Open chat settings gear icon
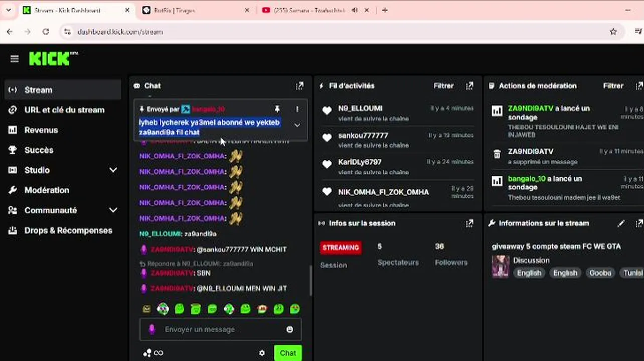Viewport: 644px width, 361px height. 262,353
